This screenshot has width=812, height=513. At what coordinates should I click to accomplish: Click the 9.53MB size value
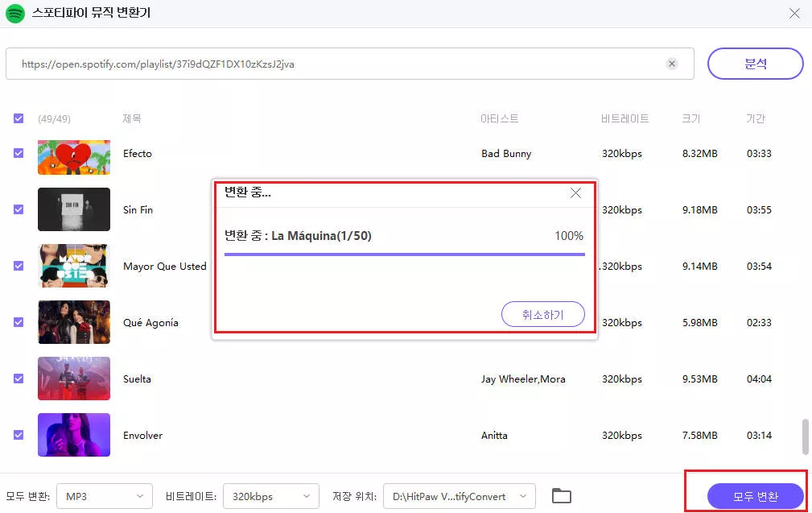(x=699, y=379)
